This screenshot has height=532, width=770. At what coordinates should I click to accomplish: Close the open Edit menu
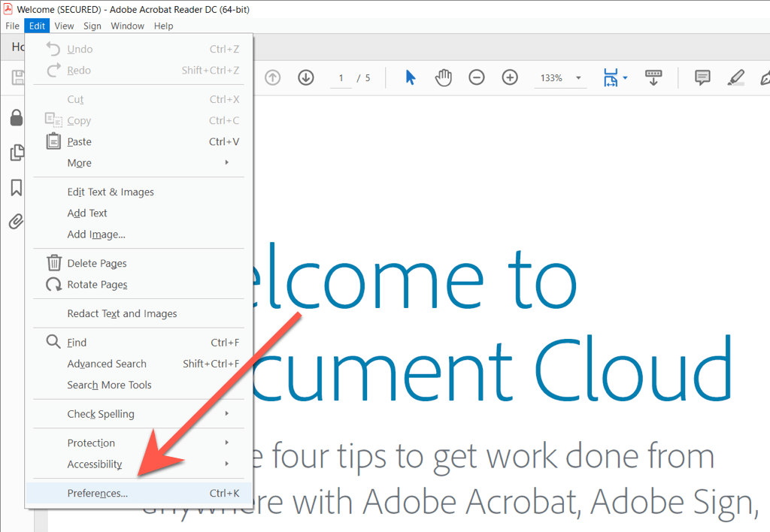click(x=37, y=26)
